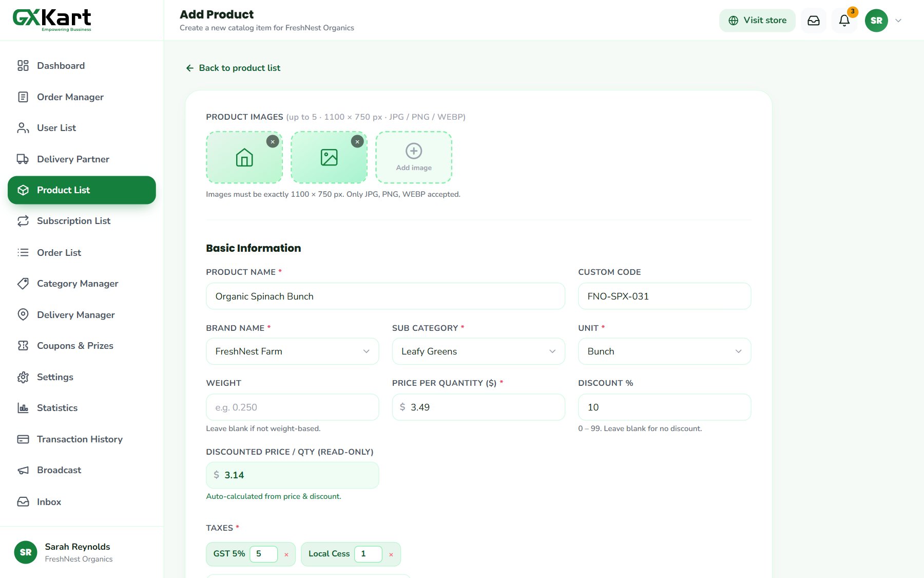924x578 pixels.
Task: Click the GXKart logo
Action: [52, 20]
